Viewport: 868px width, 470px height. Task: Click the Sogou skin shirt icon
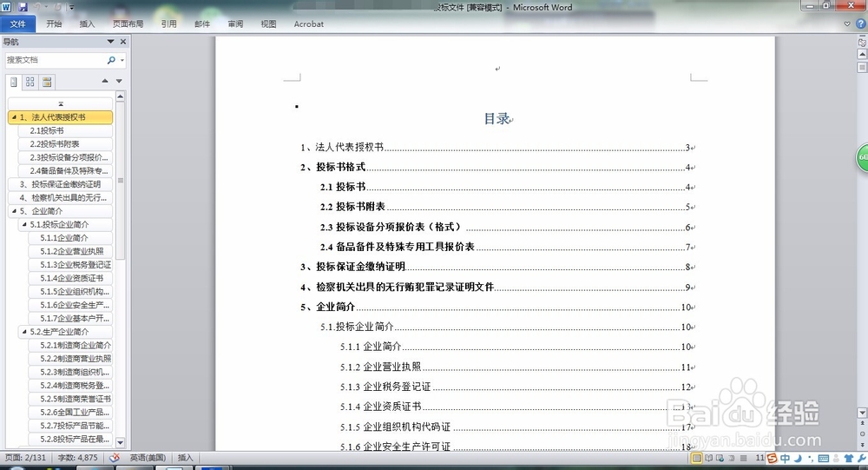click(x=848, y=459)
